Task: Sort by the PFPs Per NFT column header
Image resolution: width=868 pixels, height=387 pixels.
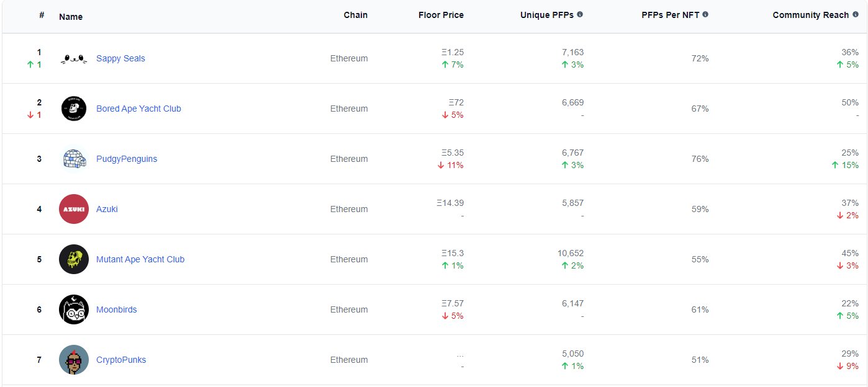Action: (671, 15)
